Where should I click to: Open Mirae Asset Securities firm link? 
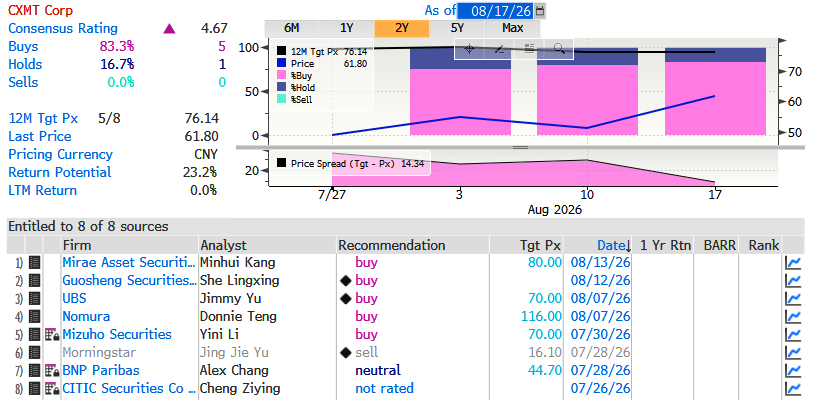pyautogui.click(x=129, y=263)
